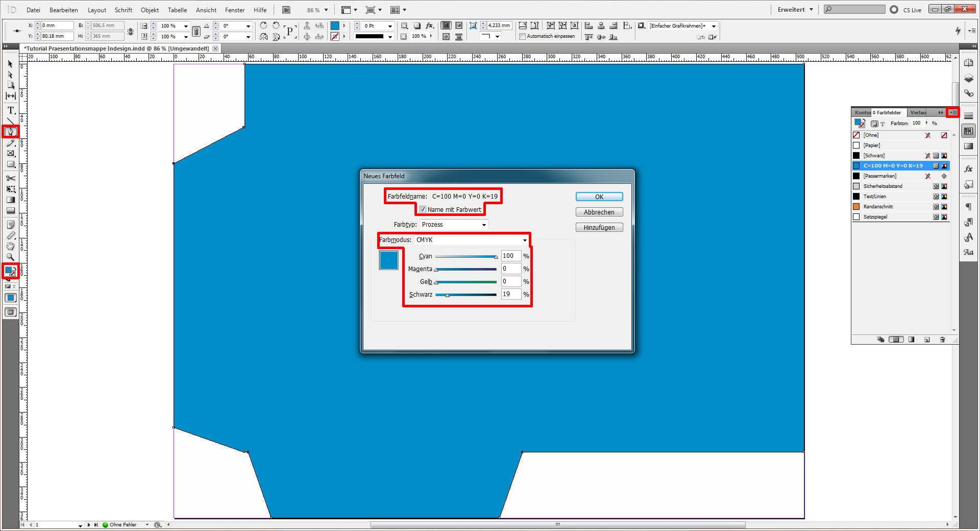
Task: Select the Zoom tool
Action: tap(10, 257)
